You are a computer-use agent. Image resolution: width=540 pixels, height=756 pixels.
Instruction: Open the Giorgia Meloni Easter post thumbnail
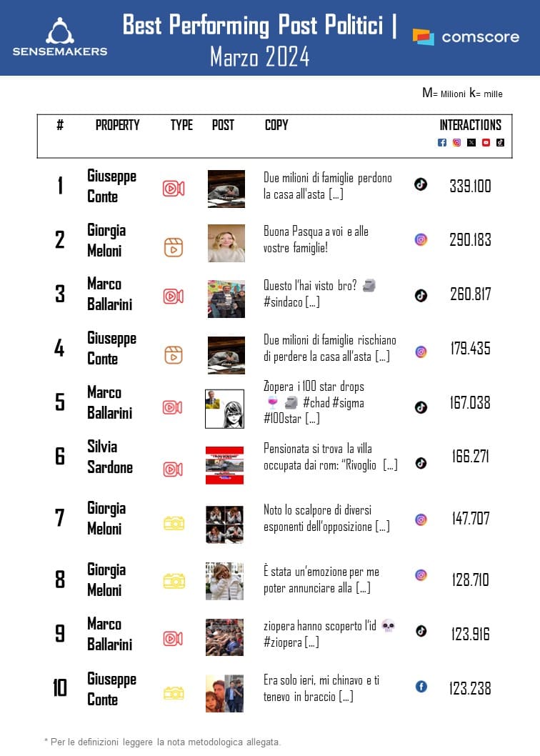pyautogui.click(x=226, y=243)
